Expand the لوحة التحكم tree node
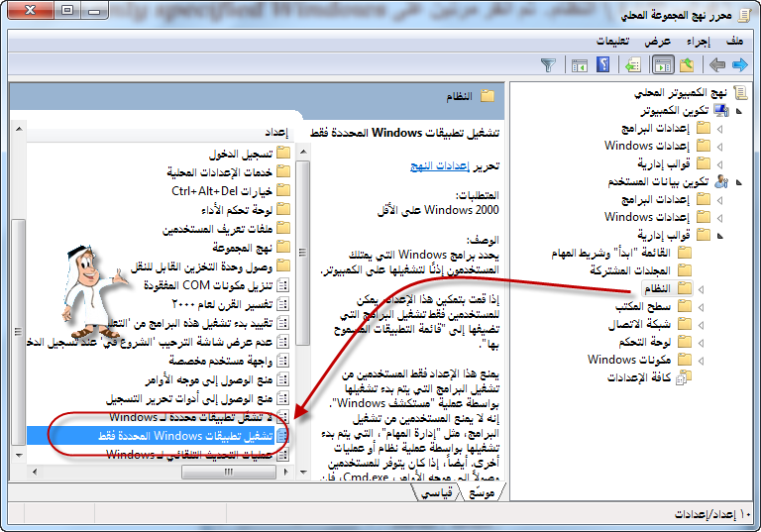761x532 pixels. click(x=702, y=343)
